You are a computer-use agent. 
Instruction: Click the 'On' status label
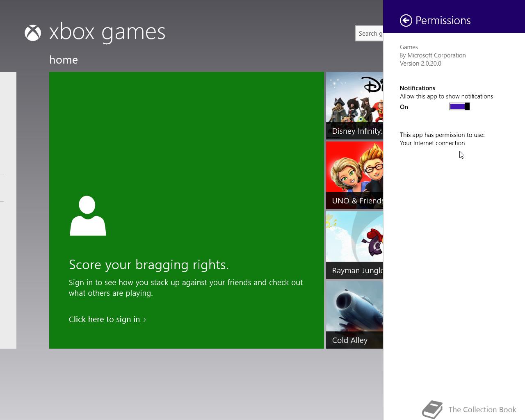click(x=404, y=107)
